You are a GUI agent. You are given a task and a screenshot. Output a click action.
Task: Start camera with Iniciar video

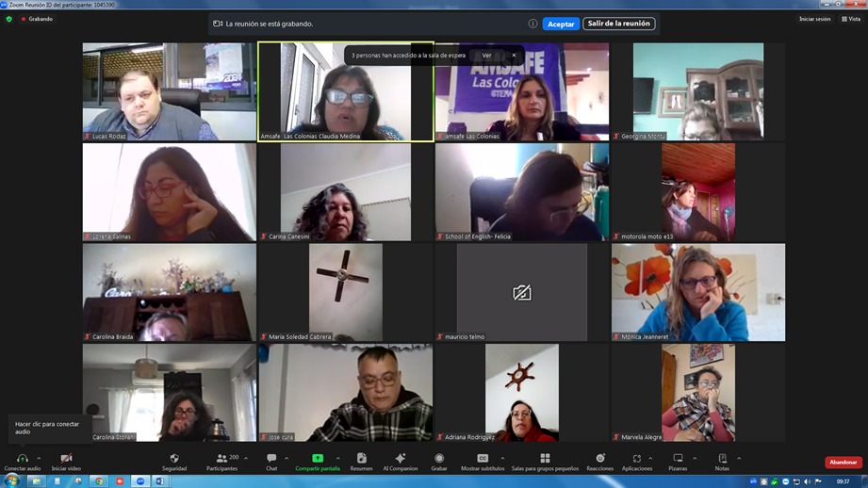click(66, 459)
